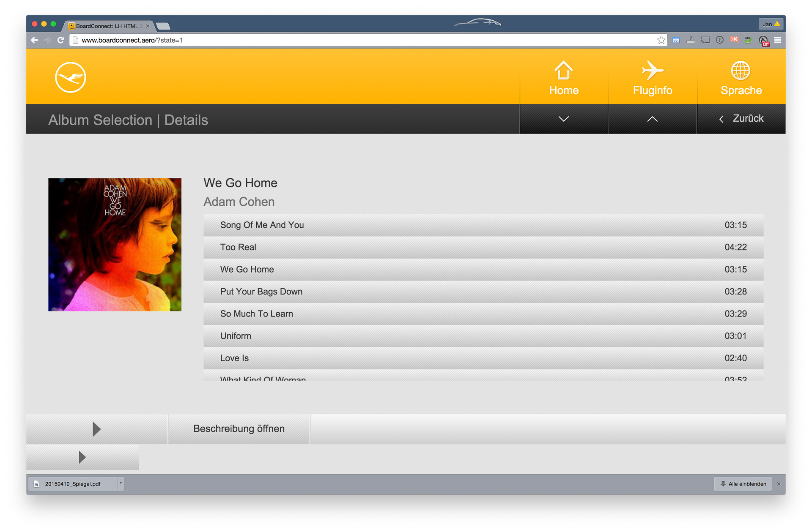Click the Album Selection | Details heading
Screen dimensions: 812x532
[128, 120]
